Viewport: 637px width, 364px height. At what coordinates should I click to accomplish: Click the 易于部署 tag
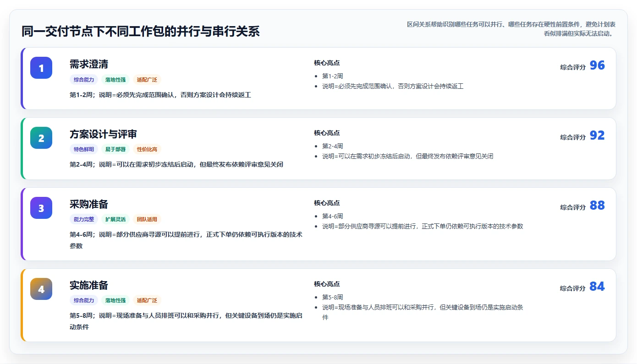point(115,149)
